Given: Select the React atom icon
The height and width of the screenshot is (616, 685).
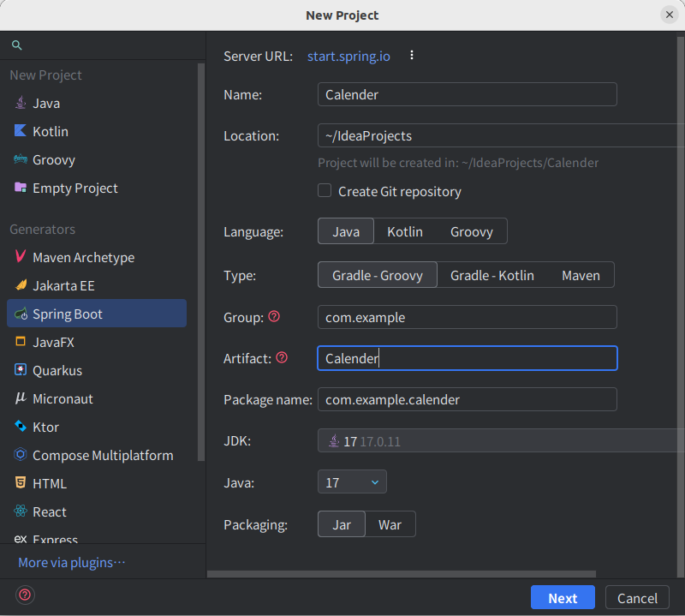Looking at the screenshot, I should pos(21,511).
